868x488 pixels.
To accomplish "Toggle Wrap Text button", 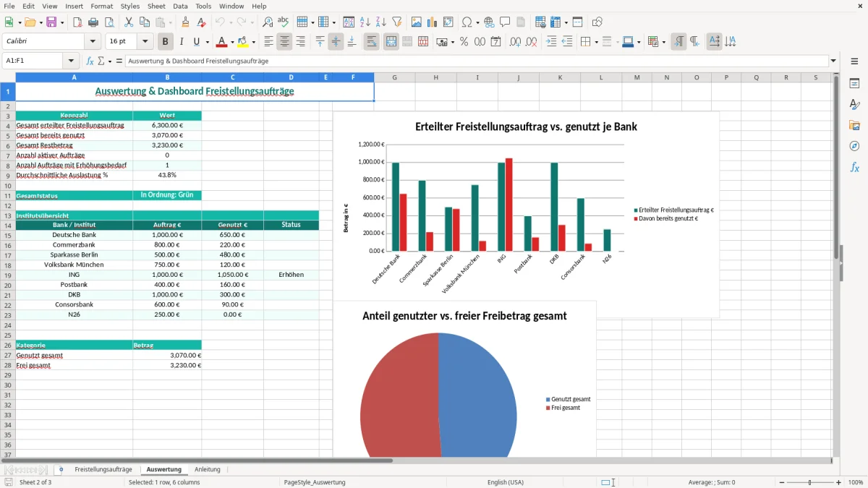I will point(372,42).
